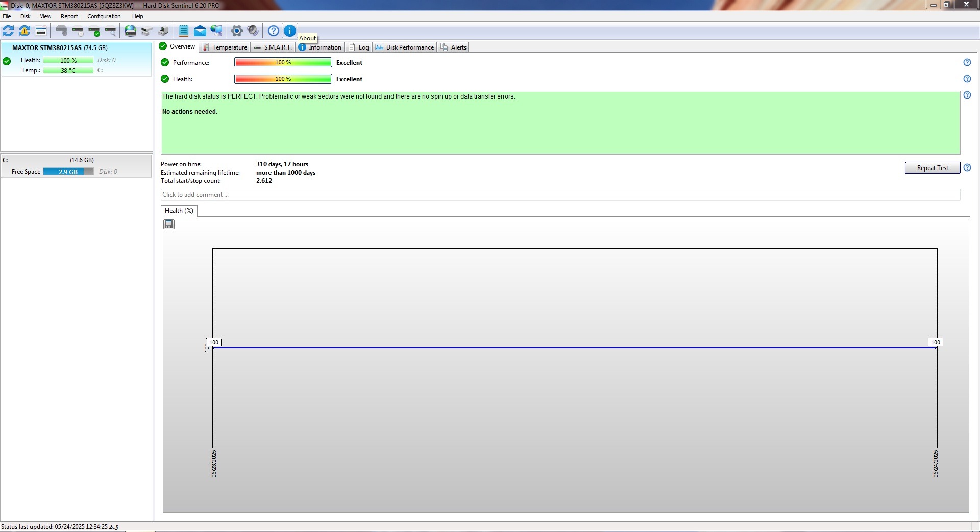Image resolution: width=980 pixels, height=532 pixels.
Task: Select the MAXTOR STM380215AS disk entry
Action: (x=77, y=59)
